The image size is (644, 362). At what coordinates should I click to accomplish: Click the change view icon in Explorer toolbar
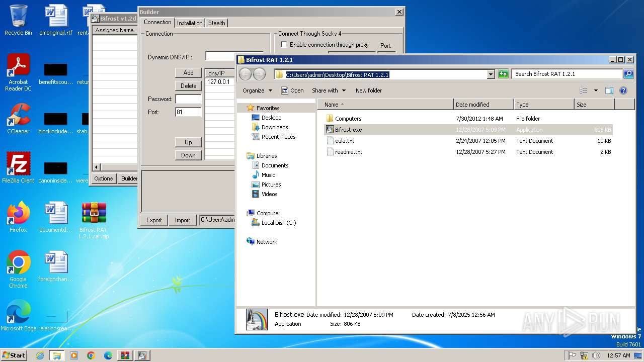(x=584, y=90)
